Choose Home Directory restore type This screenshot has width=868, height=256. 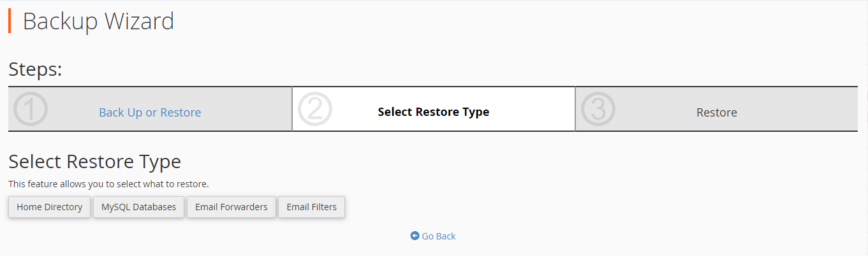point(50,207)
